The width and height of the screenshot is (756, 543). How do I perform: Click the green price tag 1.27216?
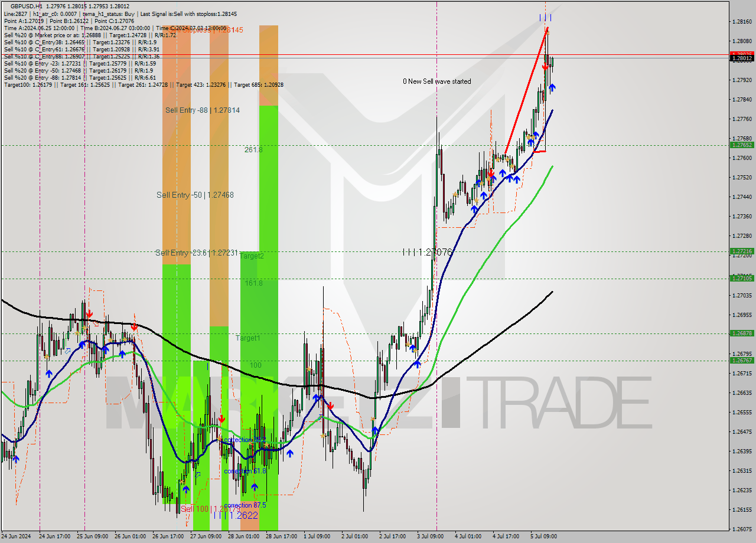point(742,251)
